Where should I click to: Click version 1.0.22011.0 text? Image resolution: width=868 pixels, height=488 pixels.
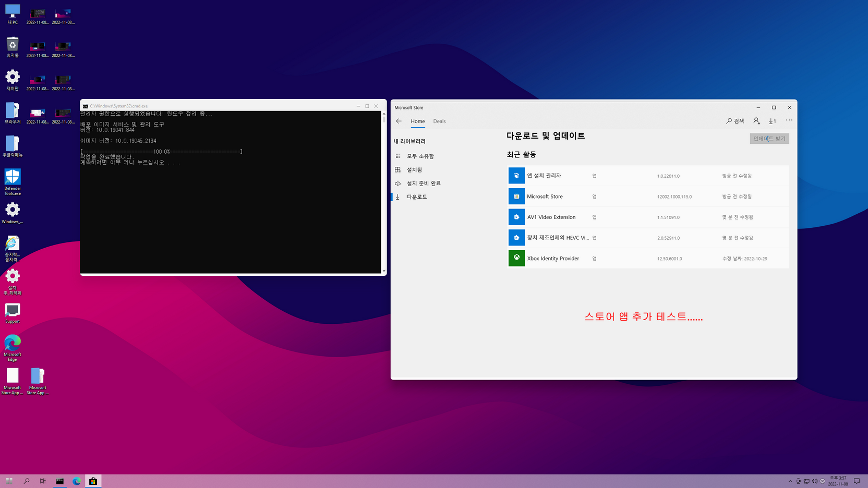click(x=668, y=176)
